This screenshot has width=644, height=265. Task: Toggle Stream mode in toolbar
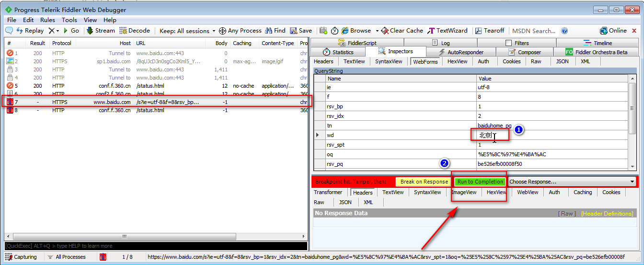click(x=101, y=31)
